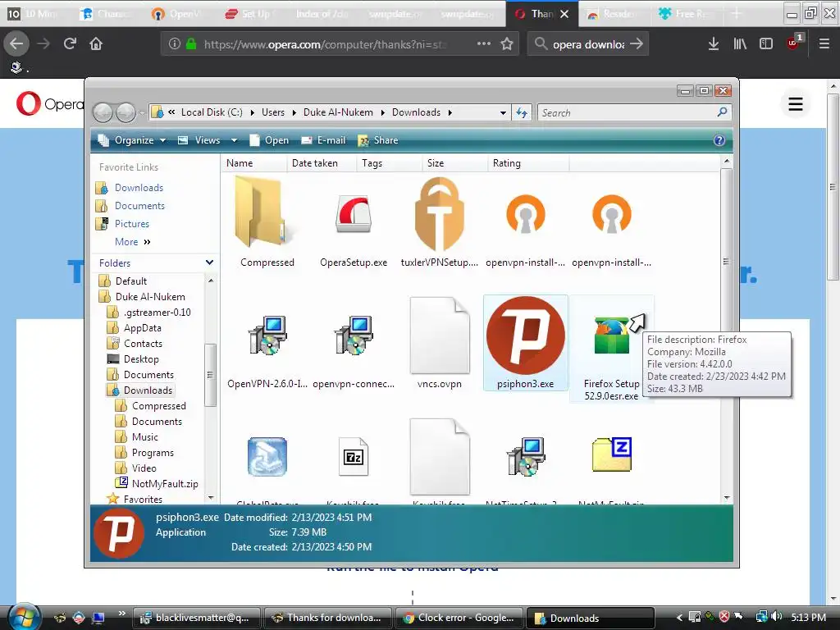Select Music subfolder in tree
The height and width of the screenshot is (630, 840).
(144, 437)
